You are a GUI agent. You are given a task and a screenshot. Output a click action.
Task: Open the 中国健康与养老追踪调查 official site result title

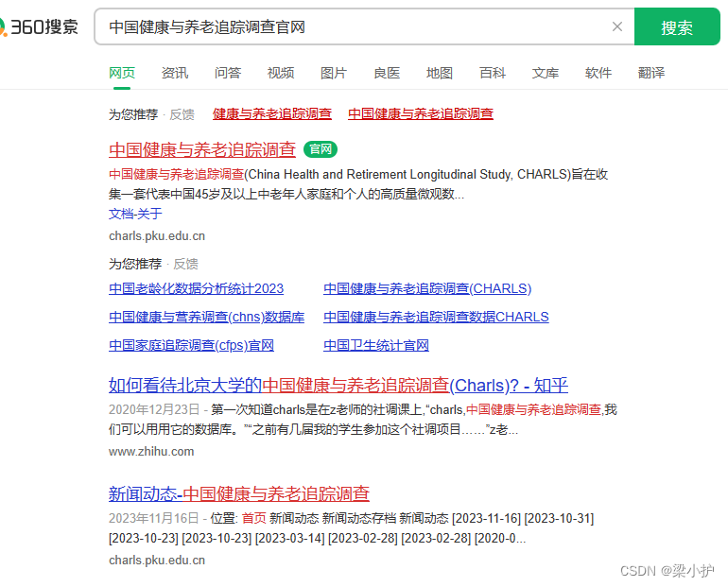coord(202,149)
